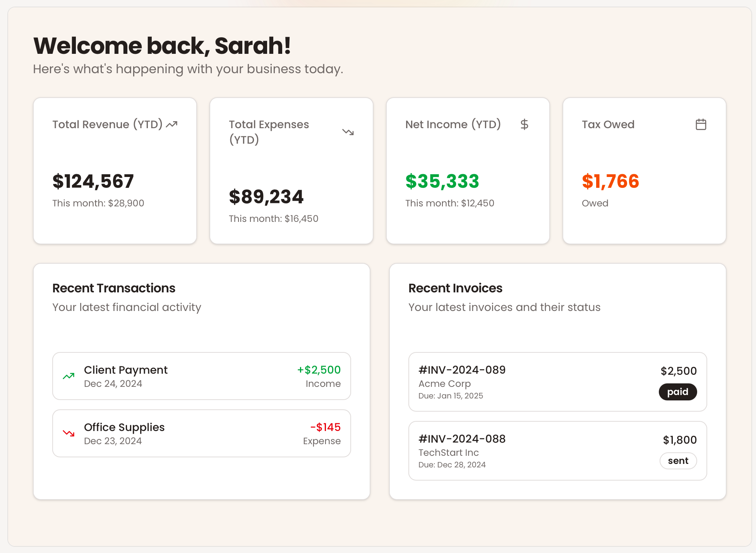Click the trending-up icon beside Total Revenue
Viewport: 756px width, 553px height.
[171, 124]
